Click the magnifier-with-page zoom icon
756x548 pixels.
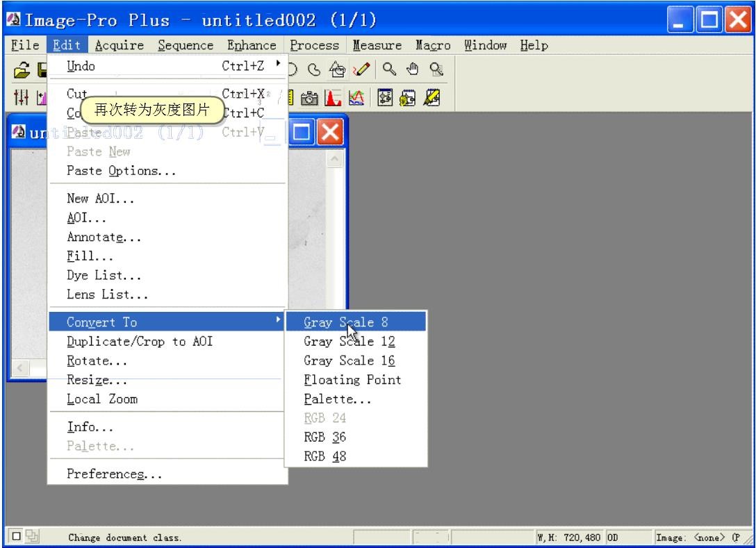pos(436,69)
